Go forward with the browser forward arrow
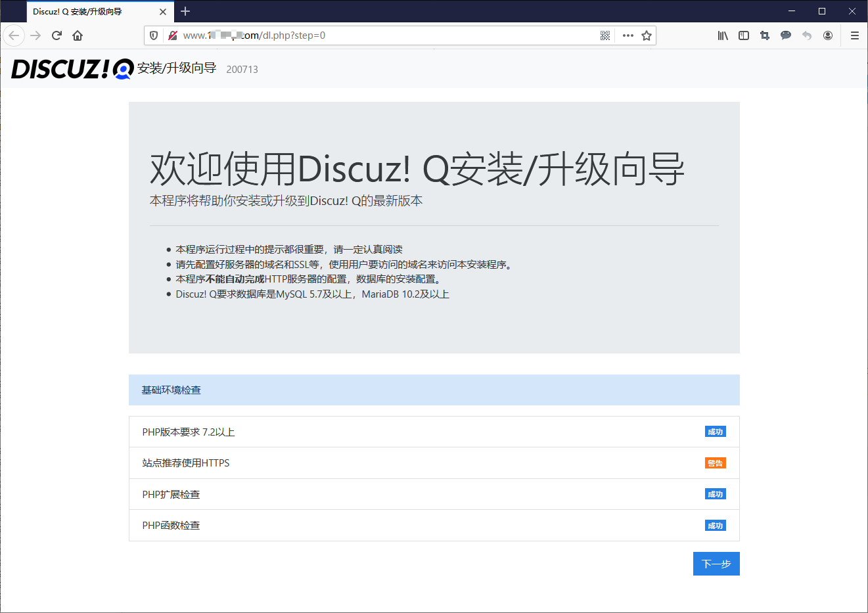Image resolution: width=868 pixels, height=613 pixels. [35, 35]
